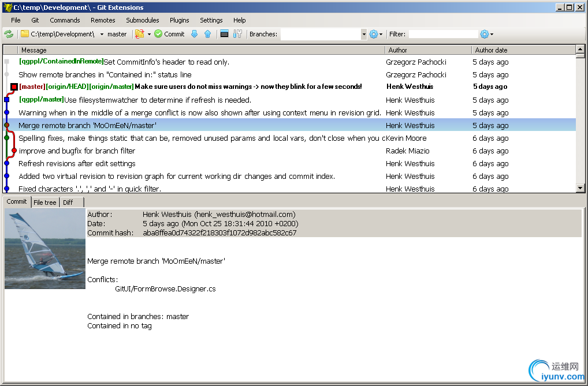Open the git bash console icon
Screen dimensions: 588x386
click(225, 34)
